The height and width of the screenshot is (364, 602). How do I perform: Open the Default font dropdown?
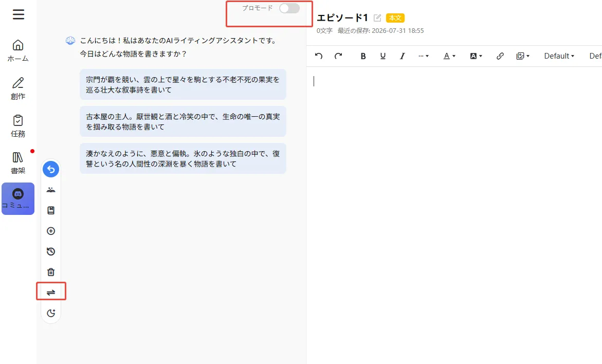(x=559, y=56)
